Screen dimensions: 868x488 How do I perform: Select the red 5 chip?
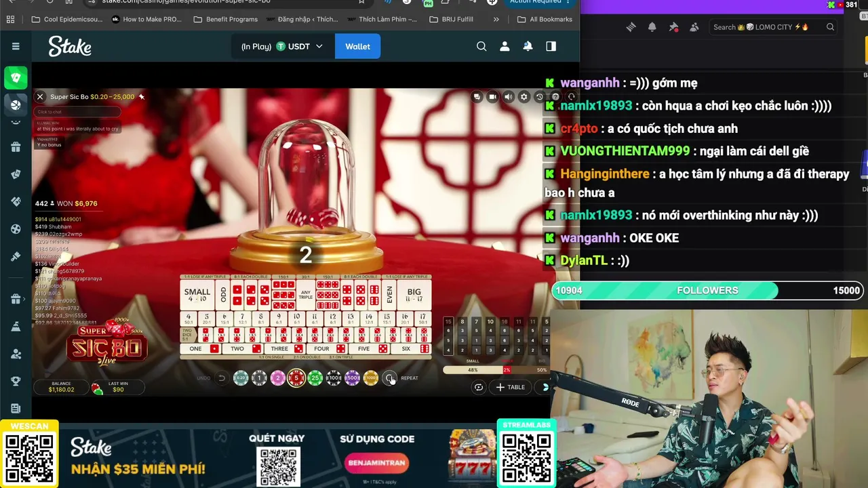296,378
